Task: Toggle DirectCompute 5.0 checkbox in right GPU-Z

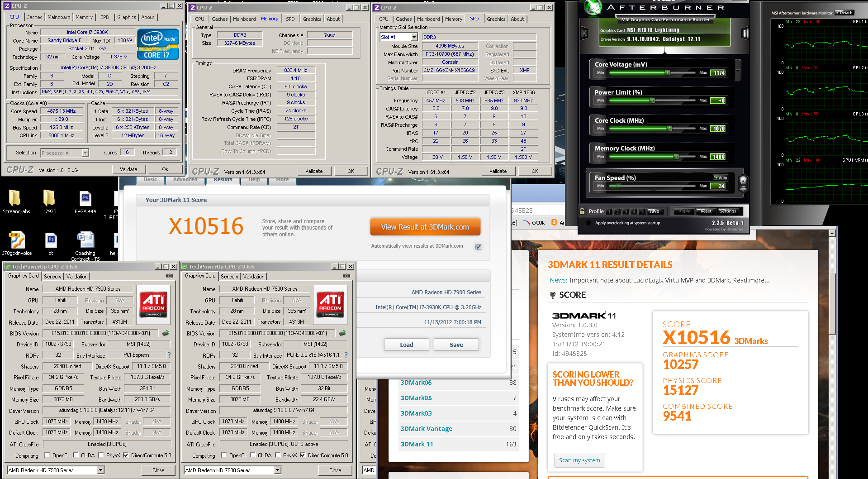Action: 303,455
